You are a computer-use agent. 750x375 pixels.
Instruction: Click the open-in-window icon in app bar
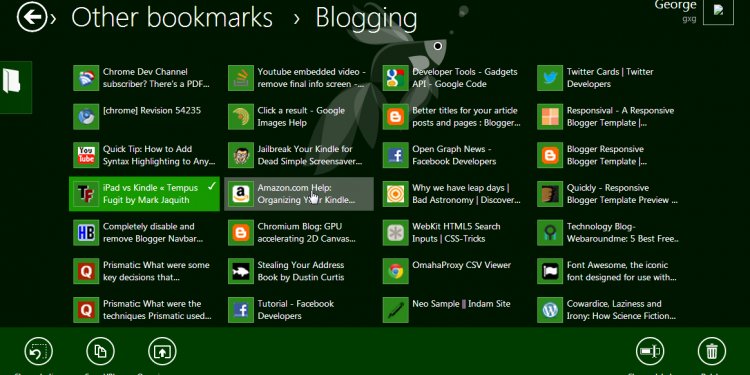click(x=162, y=352)
